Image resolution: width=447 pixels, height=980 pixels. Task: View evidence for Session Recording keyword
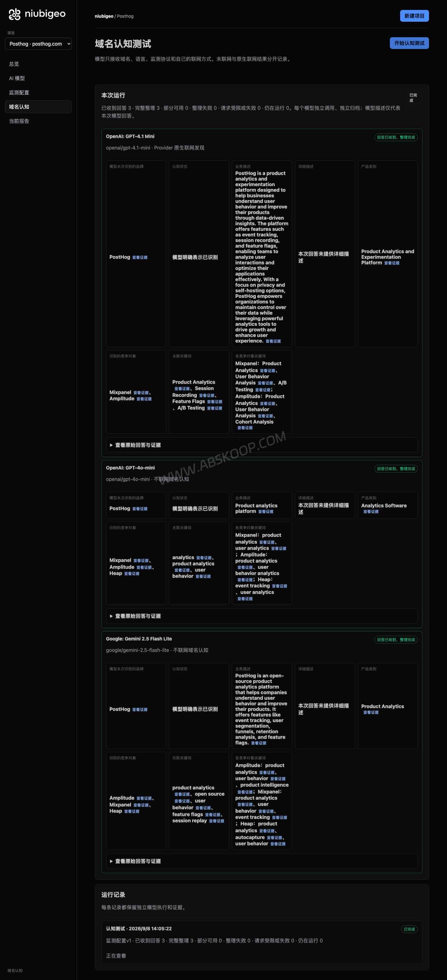pyautogui.click(x=206, y=395)
